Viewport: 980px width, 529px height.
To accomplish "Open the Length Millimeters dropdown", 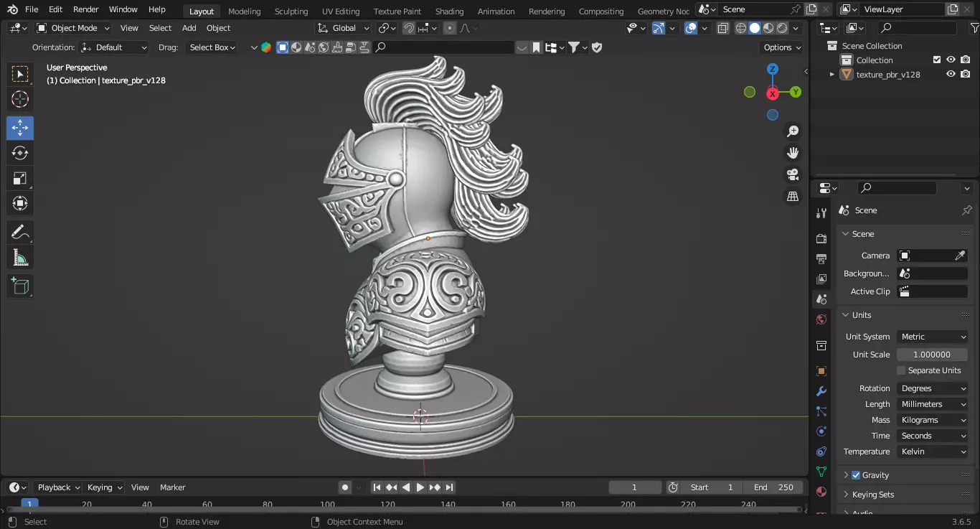I will click(x=933, y=404).
